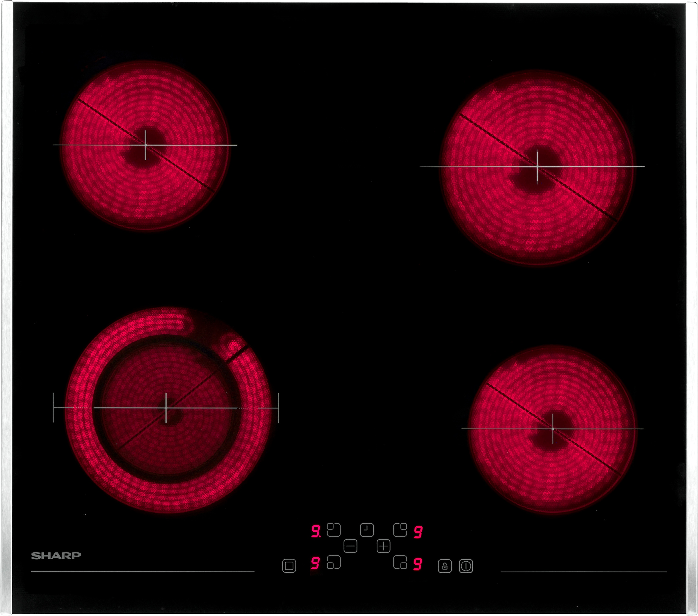The width and height of the screenshot is (698, 616).
Task: Select the front-right cooking zone key
Action: coord(400,562)
